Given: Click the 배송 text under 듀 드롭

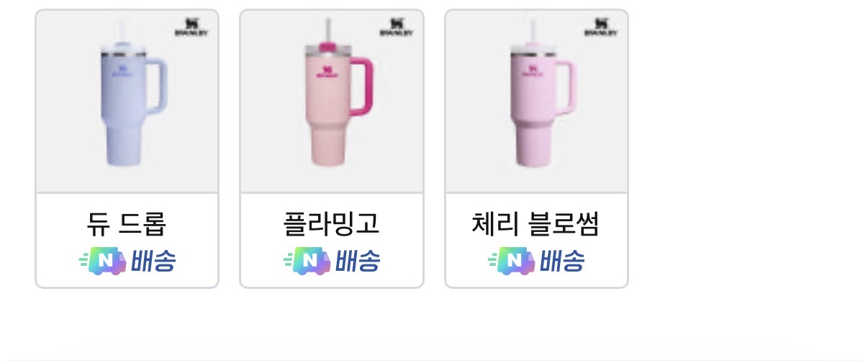Looking at the screenshot, I should pos(153,261).
